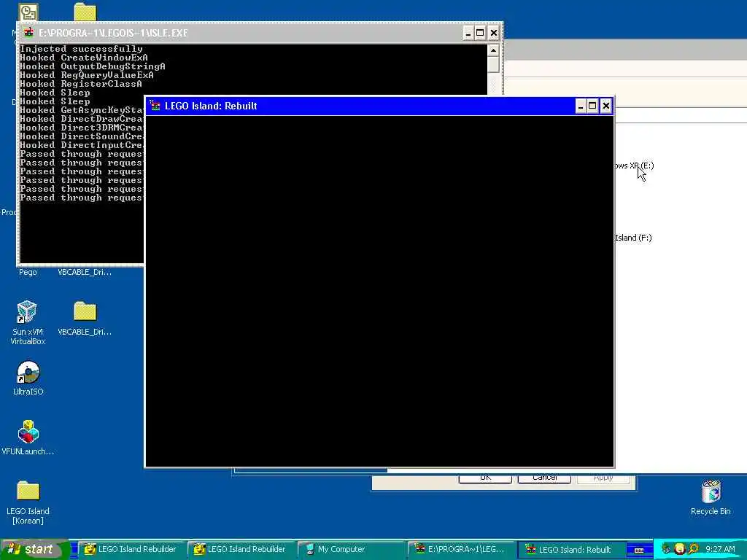747x560 pixels.
Task: Close the LEGO Island: Rebuilt window
Action: pyautogui.click(x=605, y=106)
